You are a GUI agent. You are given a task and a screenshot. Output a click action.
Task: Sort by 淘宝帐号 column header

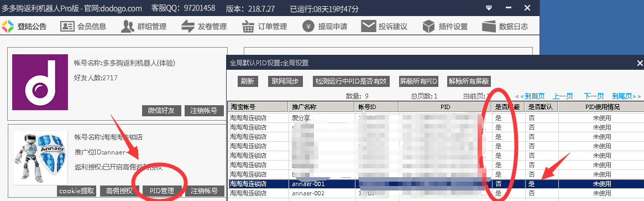pyautogui.click(x=258, y=107)
